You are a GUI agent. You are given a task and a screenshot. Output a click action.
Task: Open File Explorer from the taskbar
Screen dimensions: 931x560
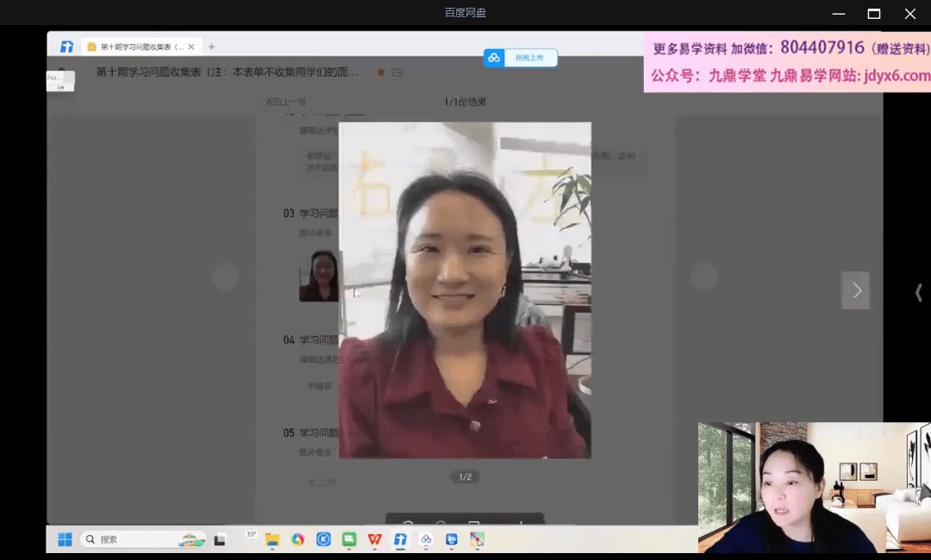coord(272,539)
